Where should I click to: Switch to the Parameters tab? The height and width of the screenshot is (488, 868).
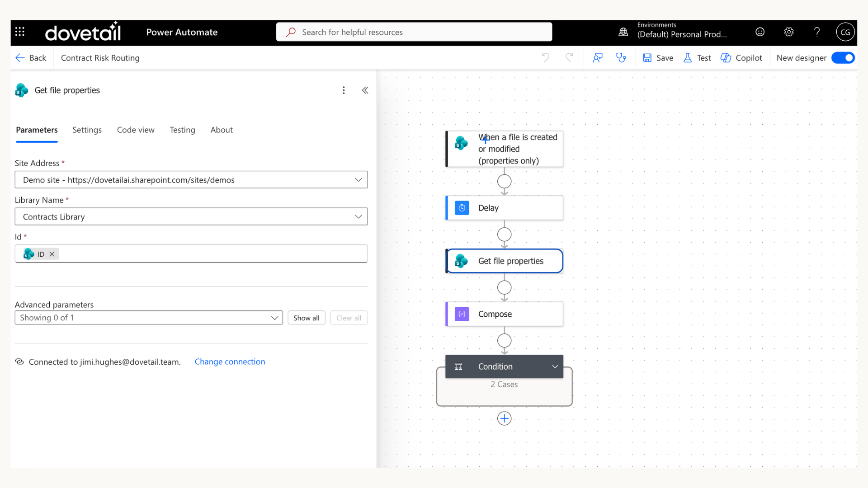coord(37,130)
